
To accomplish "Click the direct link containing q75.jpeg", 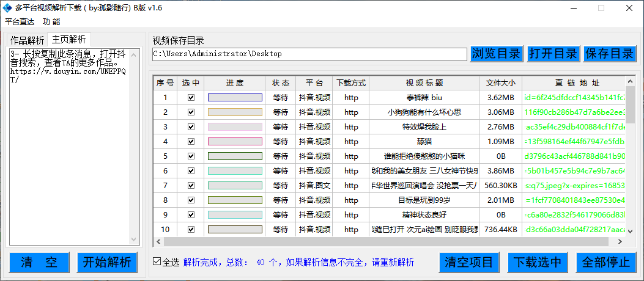I will pos(574,186).
